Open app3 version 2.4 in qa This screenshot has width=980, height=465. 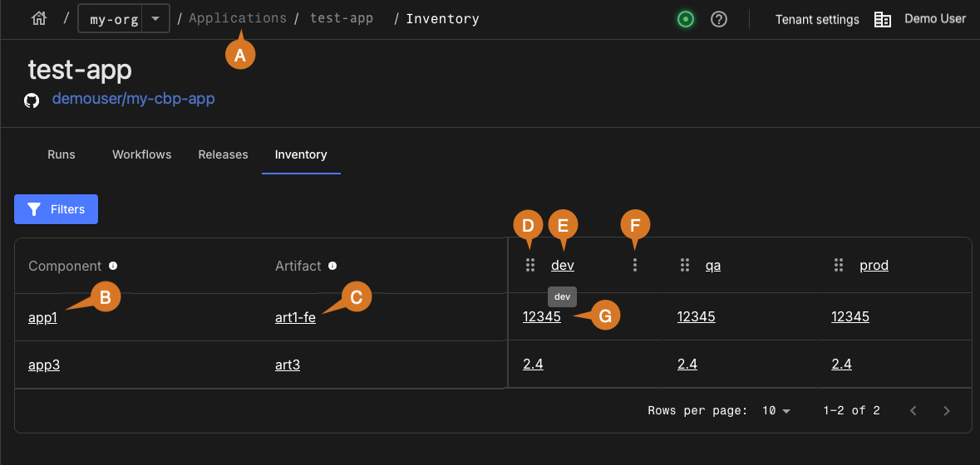(x=687, y=365)
